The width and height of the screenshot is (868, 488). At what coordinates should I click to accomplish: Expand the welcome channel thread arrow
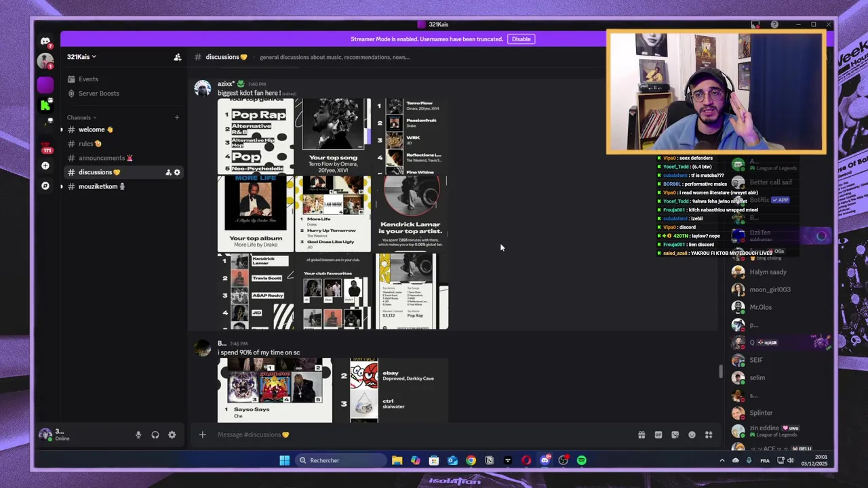coord(62,129)
